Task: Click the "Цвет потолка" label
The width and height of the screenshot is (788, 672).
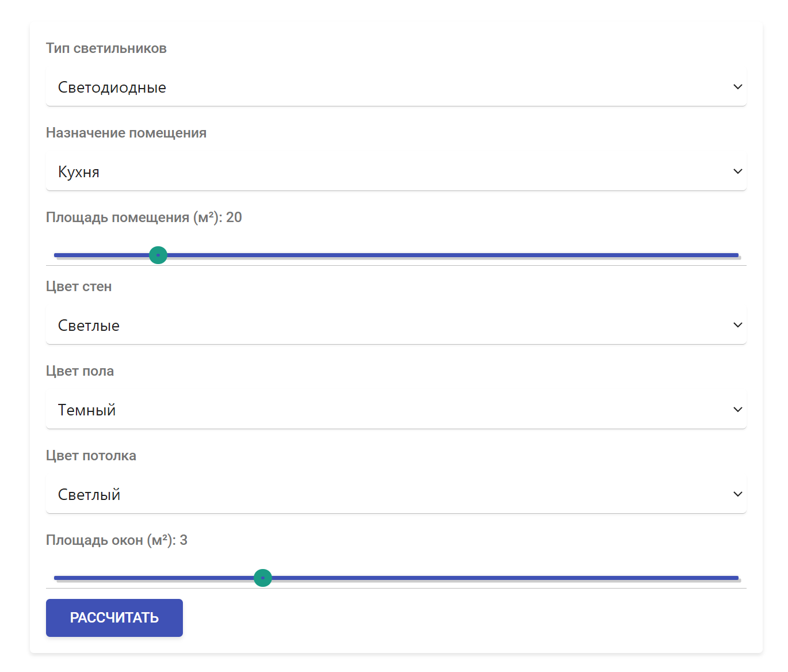Action: coord(91,456)
